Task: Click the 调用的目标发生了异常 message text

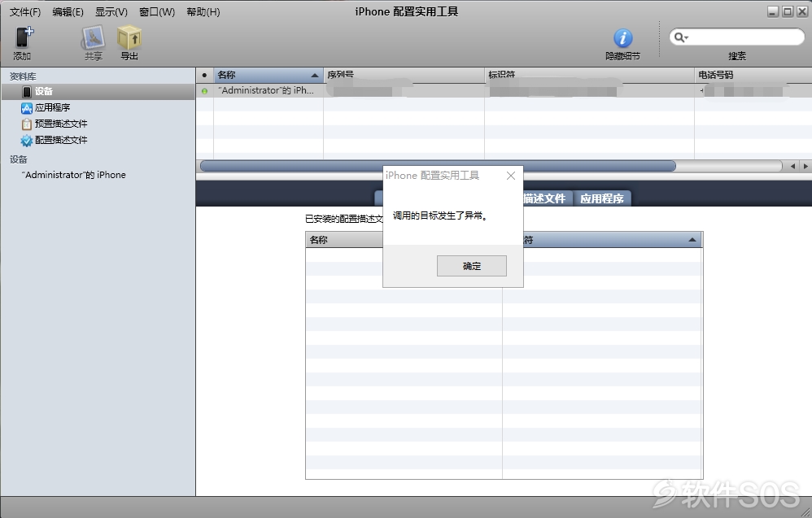Action: (440, 215)
